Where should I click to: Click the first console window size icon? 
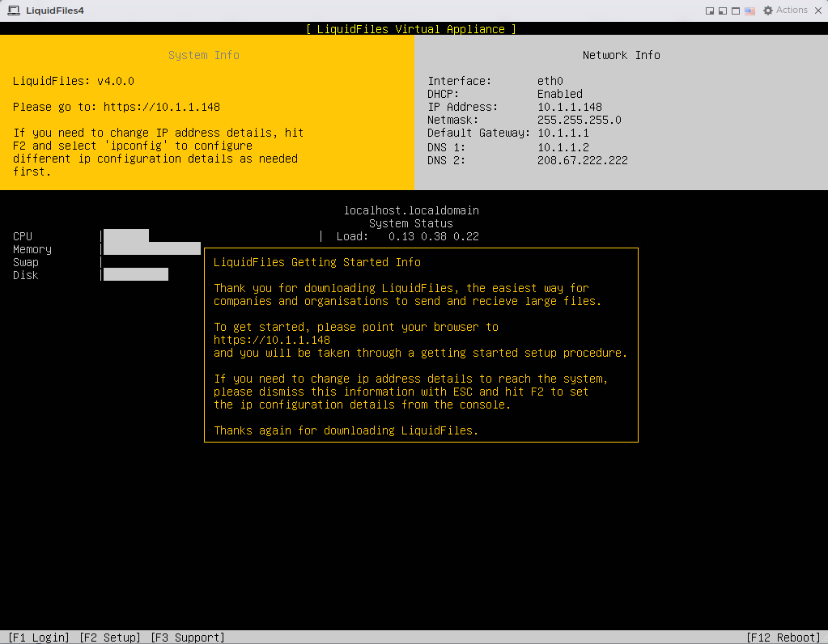coord(710,11)
